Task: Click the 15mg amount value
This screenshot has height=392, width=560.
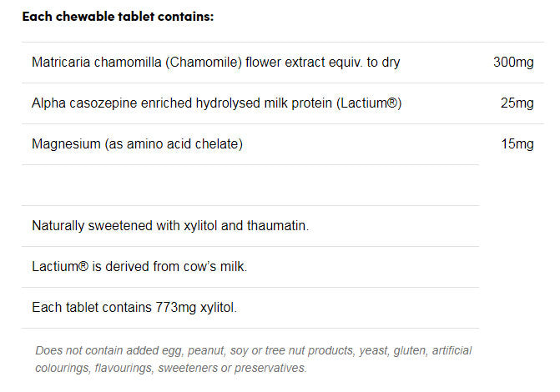Action: pos(517,144)
